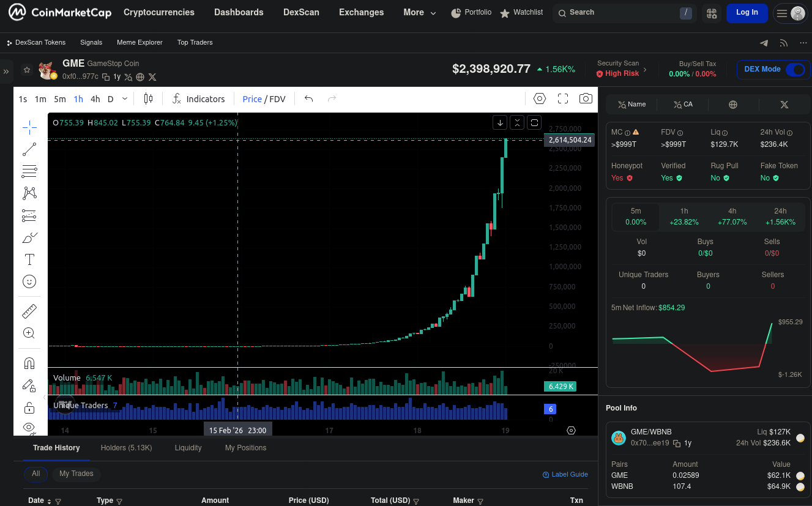Open the Fibonacci retracement tool
The width and height of the screenshot is (812, 506).
[x=29, y=171]
